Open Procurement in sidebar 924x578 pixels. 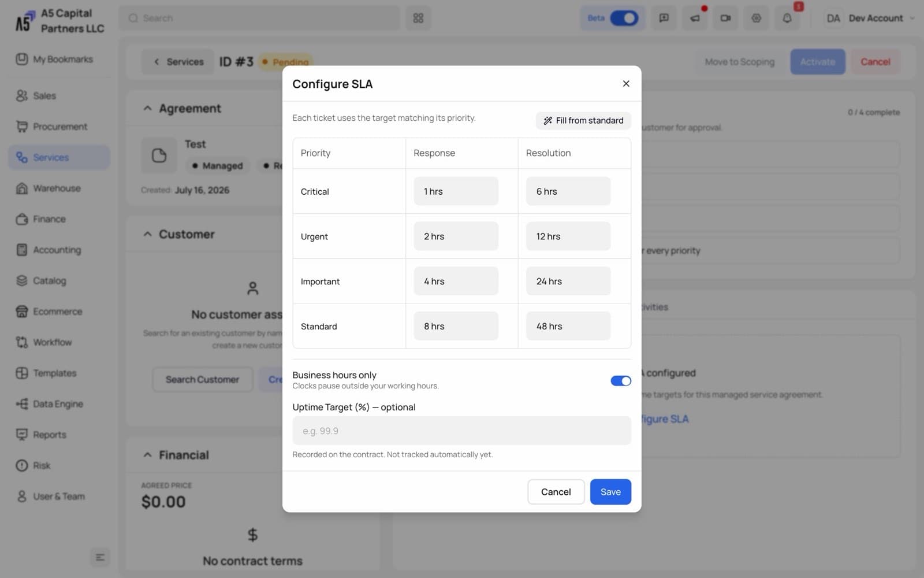click(59, 127)
